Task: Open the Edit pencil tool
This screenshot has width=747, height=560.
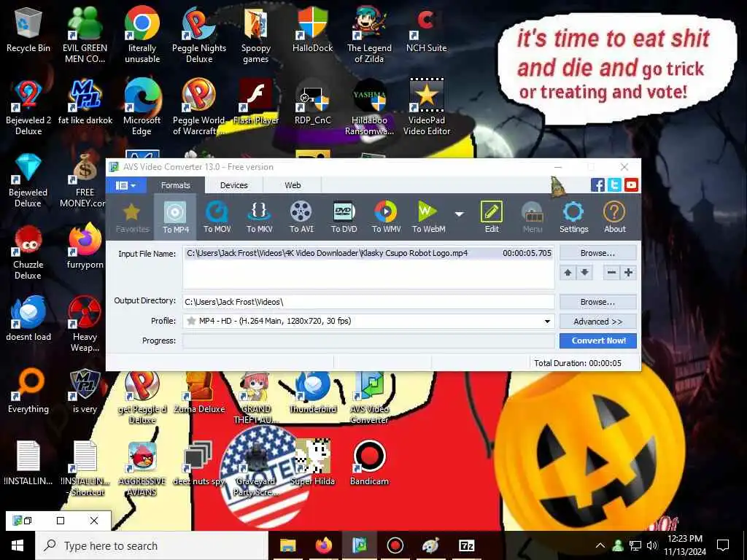Action: click(492, 217)
